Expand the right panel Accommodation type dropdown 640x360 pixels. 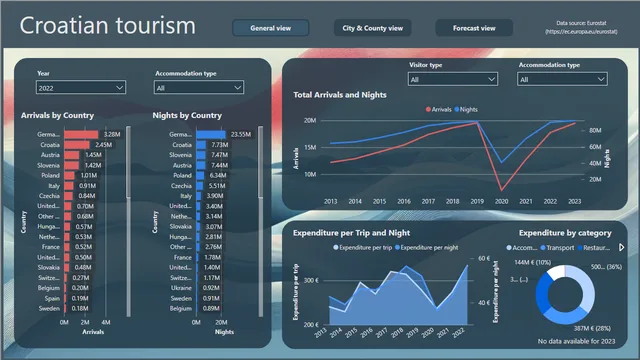coord(562,79)
